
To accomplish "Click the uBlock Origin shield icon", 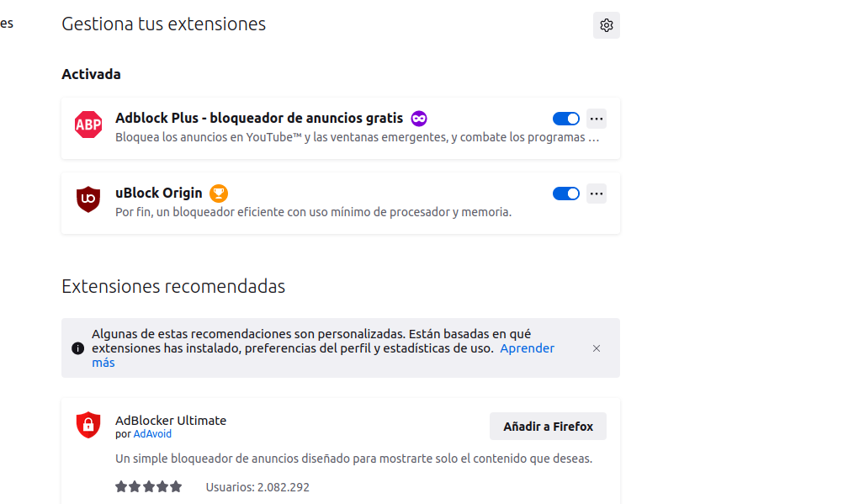I will 88,199.
